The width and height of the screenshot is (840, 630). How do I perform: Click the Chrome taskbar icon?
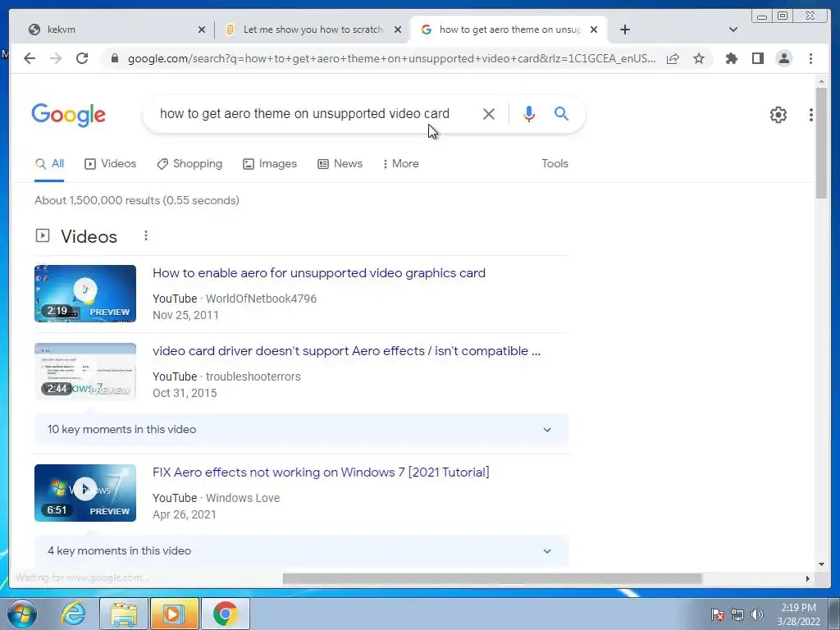tap(225, 614)
